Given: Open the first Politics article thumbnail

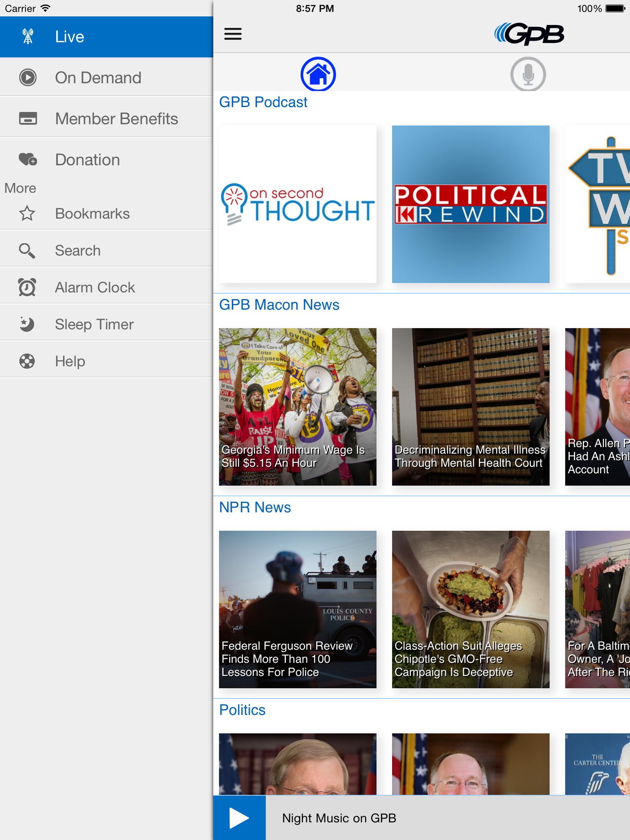Looking at the screenshot, I should (298, 764).
